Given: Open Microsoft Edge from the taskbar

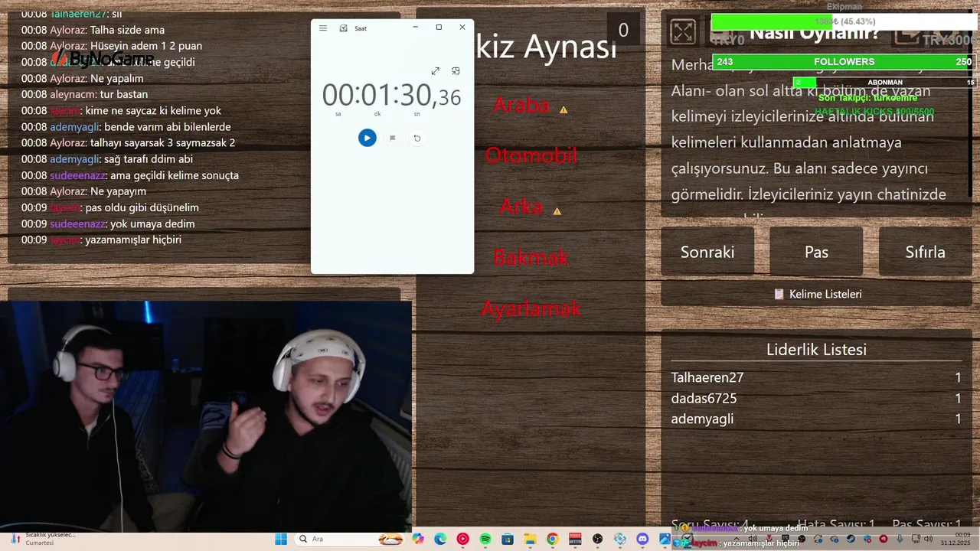Looking at the screenshot, I should [440, 539].
